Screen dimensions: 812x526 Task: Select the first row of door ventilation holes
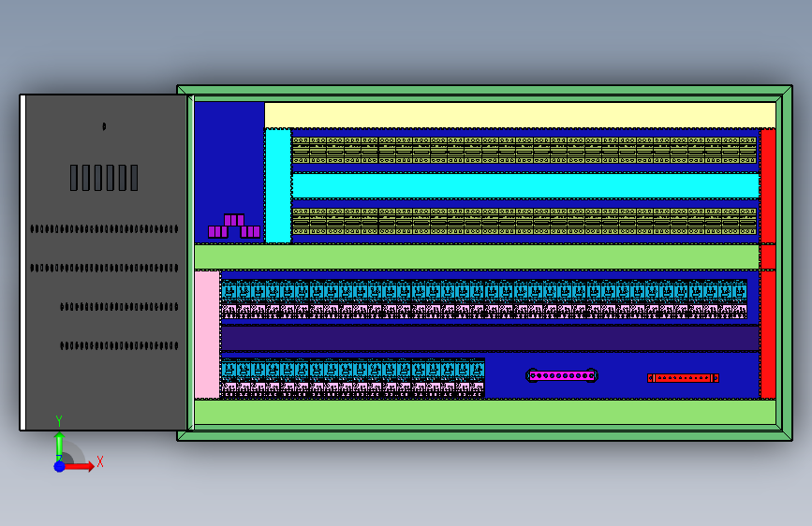click(x=104, y=228)
